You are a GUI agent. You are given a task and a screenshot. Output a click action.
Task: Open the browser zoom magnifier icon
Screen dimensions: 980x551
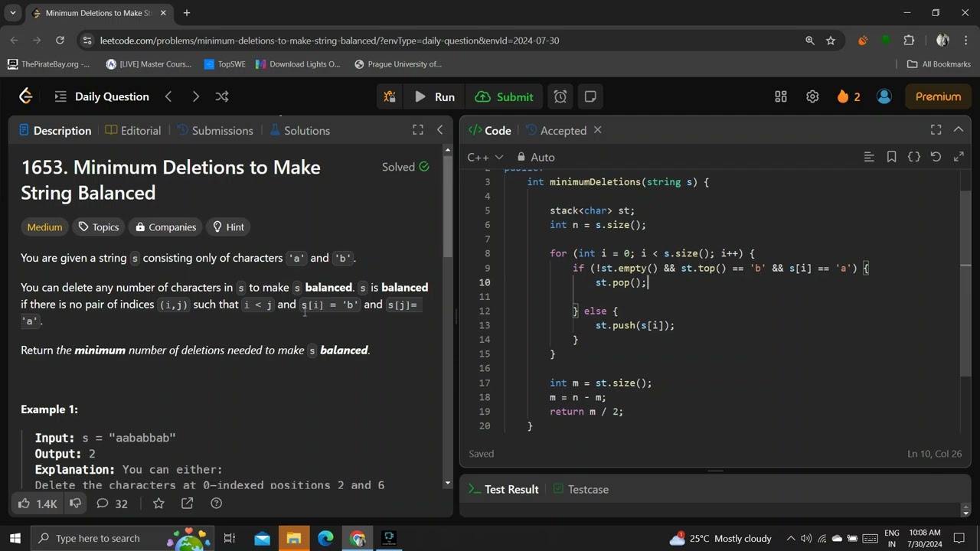809,41
